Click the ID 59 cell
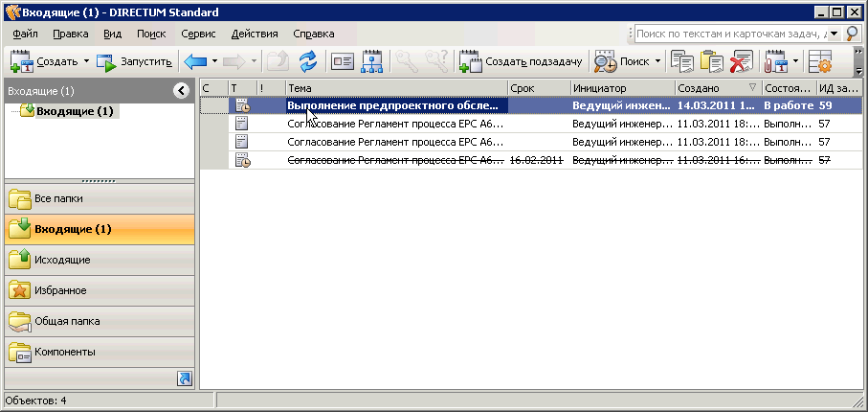Screen dimensions: 868x412 825,105
